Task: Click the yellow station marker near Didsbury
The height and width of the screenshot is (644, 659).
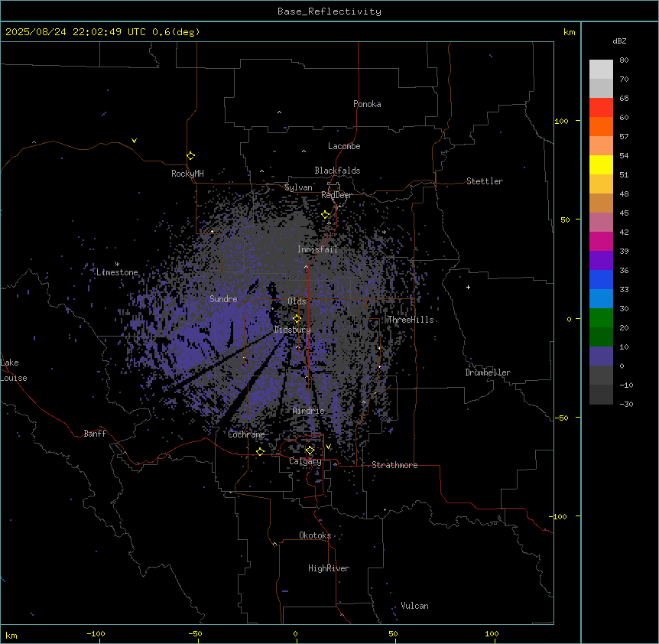Action: point(297,319)
